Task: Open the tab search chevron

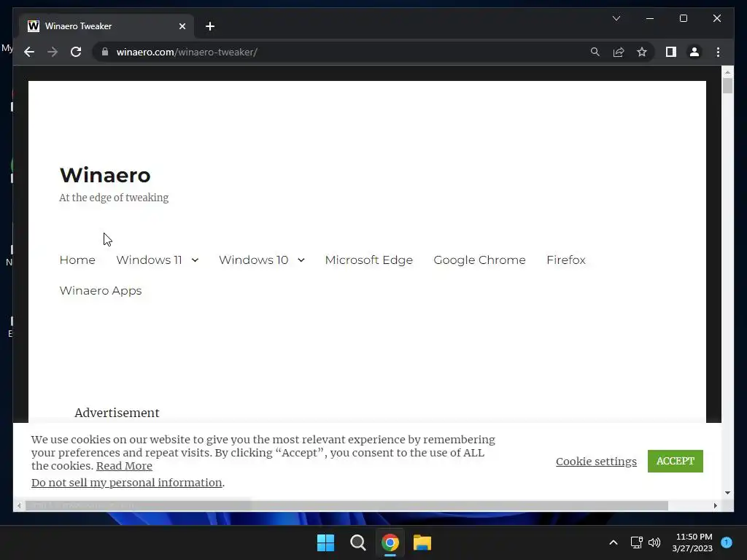Action: [616, 18]
